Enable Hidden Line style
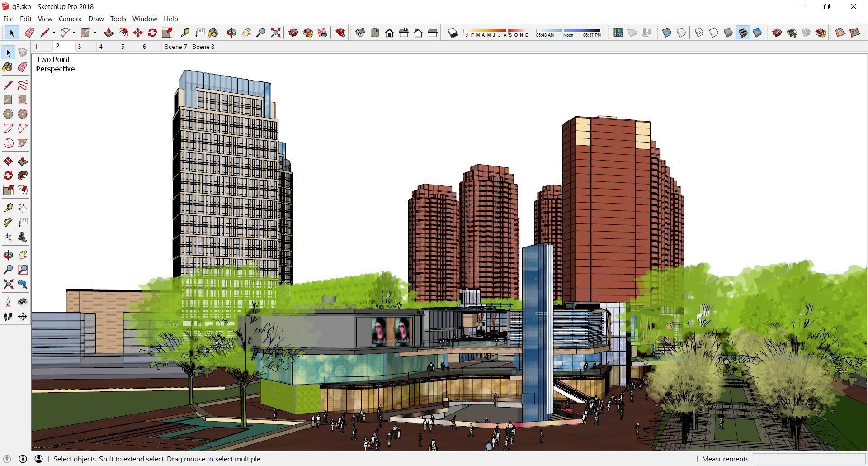 714,33
